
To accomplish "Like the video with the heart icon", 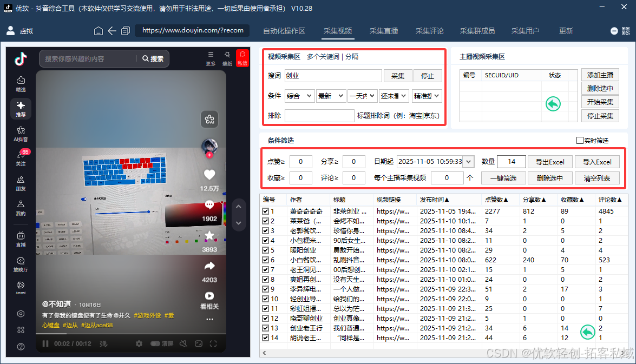I will pyautogui.click(x=209, y=175).
